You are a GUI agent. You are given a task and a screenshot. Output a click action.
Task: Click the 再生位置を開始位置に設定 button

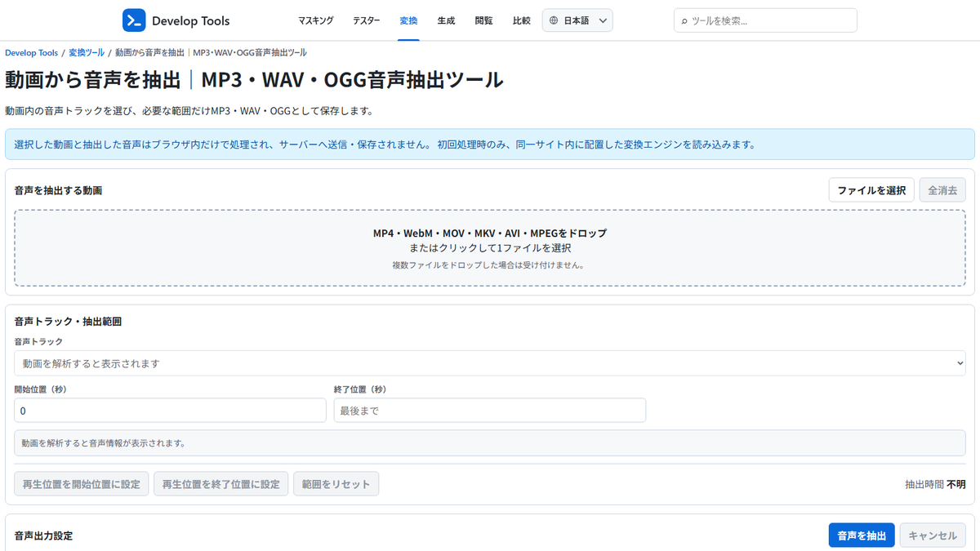click(82, 483)
